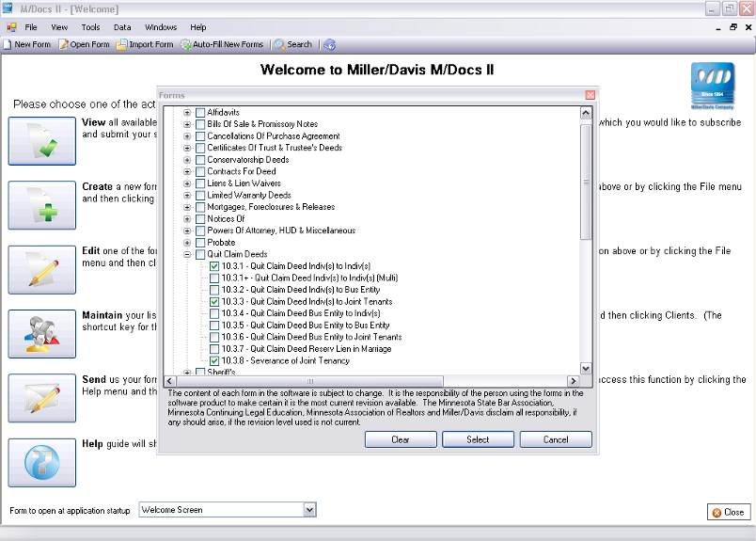Uncheck 10.3.3 Quit Claim Deed to Joint Tenants
The height and width of the screenshot is (541, 756).
[x=214, y=302]
